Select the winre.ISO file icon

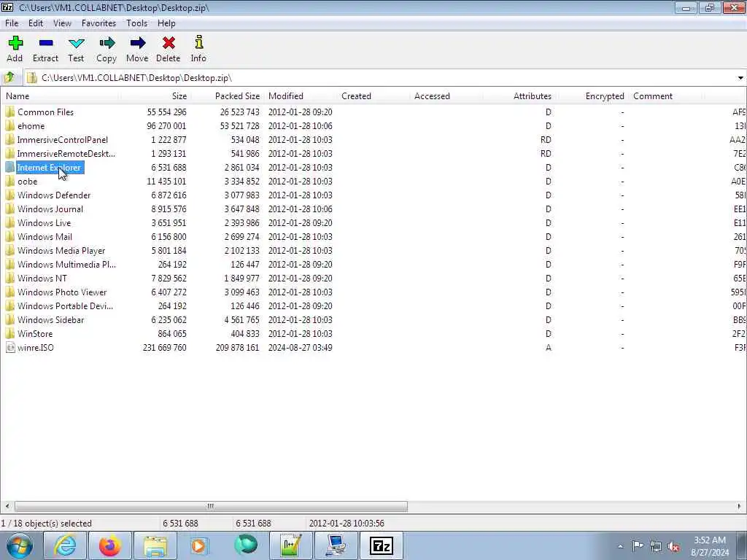(x=10, y=348)
